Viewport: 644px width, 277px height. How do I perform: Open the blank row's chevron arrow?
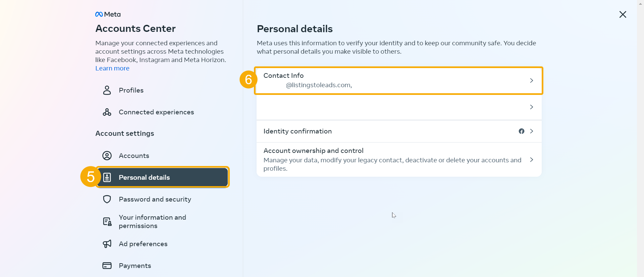pyautogui.click(x=531, y=107)
